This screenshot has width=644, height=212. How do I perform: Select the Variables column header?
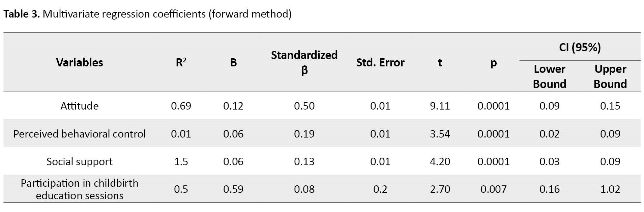(80, 63)
